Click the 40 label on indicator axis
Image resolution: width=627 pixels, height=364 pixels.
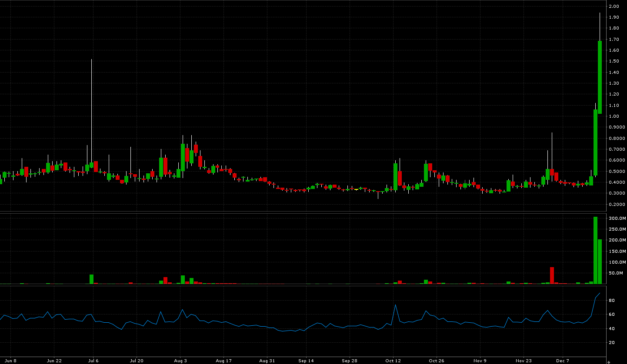611,328
